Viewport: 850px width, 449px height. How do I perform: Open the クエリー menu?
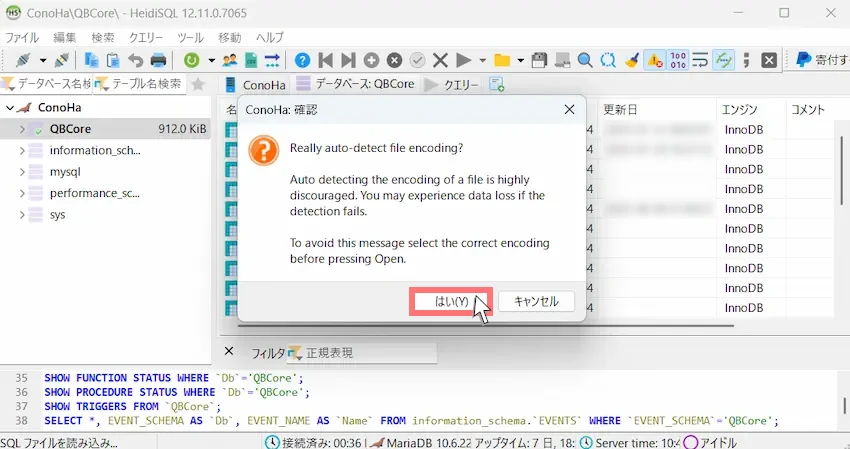[146, 37]
